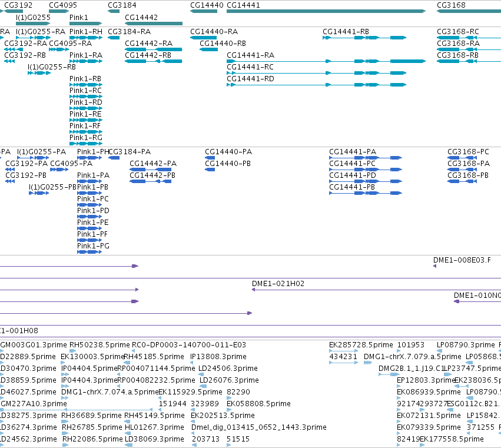Click the CG14441 gene bar in the genes track

(x=326, y=11)
